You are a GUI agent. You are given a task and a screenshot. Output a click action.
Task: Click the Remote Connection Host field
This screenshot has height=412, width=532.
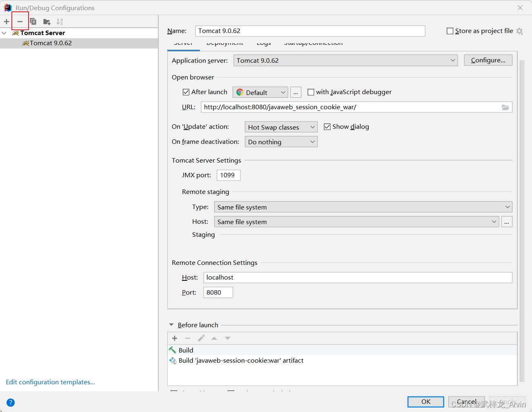coord(358,278)
